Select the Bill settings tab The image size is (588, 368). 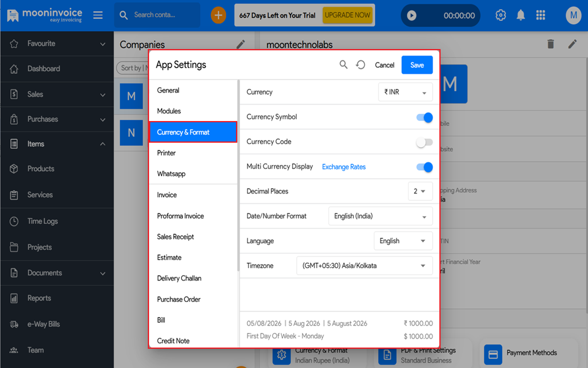click(193, 320)
